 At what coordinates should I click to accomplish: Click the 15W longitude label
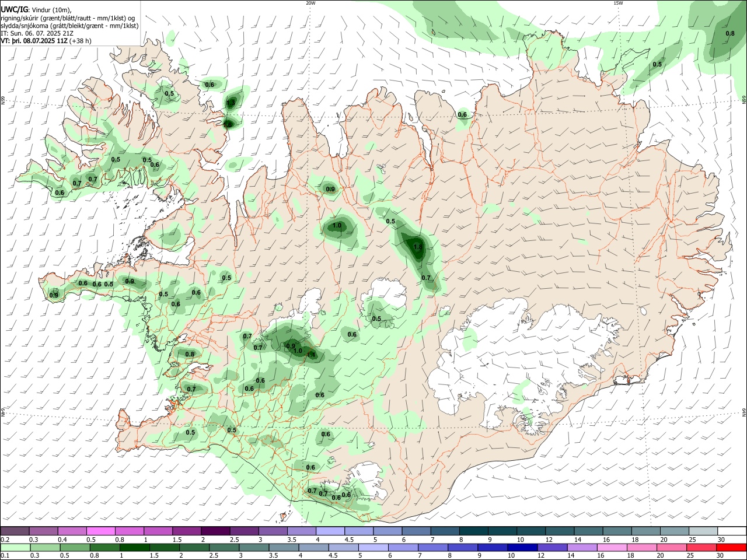pos(618,3)
